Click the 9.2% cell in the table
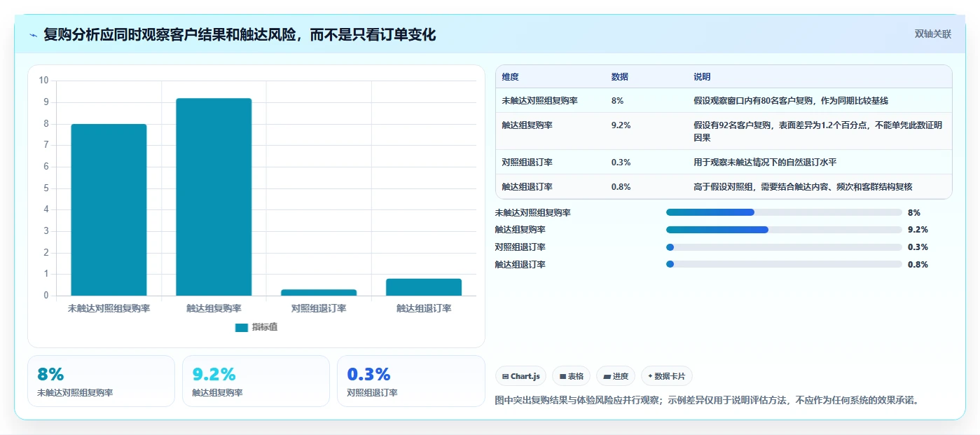 pyautogui.click(x=621, y=125)
